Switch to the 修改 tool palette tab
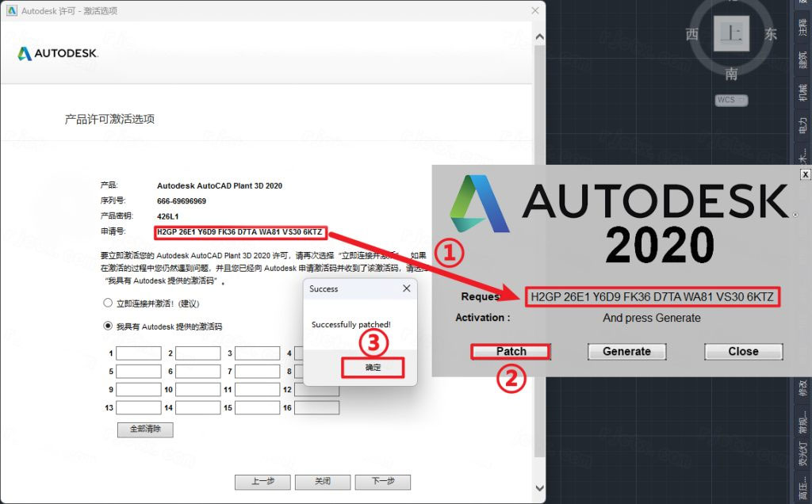The height and width of the screenshot is (504, 812). (x=802, y=388)
